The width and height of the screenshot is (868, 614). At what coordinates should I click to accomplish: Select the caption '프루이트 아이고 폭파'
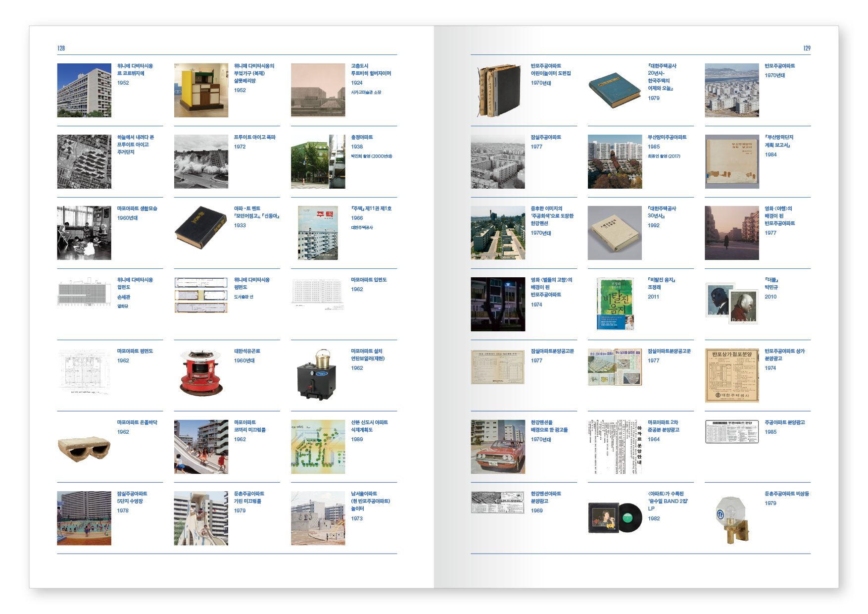[254, 137]
